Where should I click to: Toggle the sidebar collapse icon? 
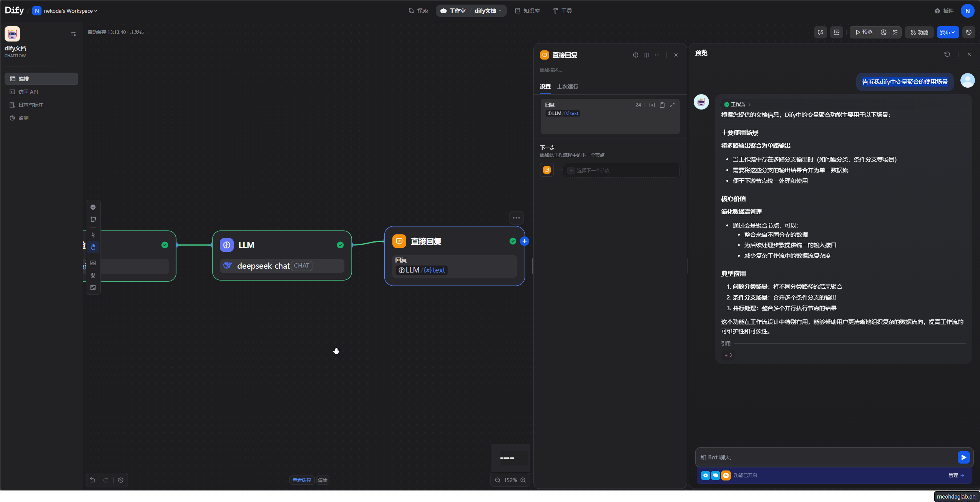tap(73, 34)
